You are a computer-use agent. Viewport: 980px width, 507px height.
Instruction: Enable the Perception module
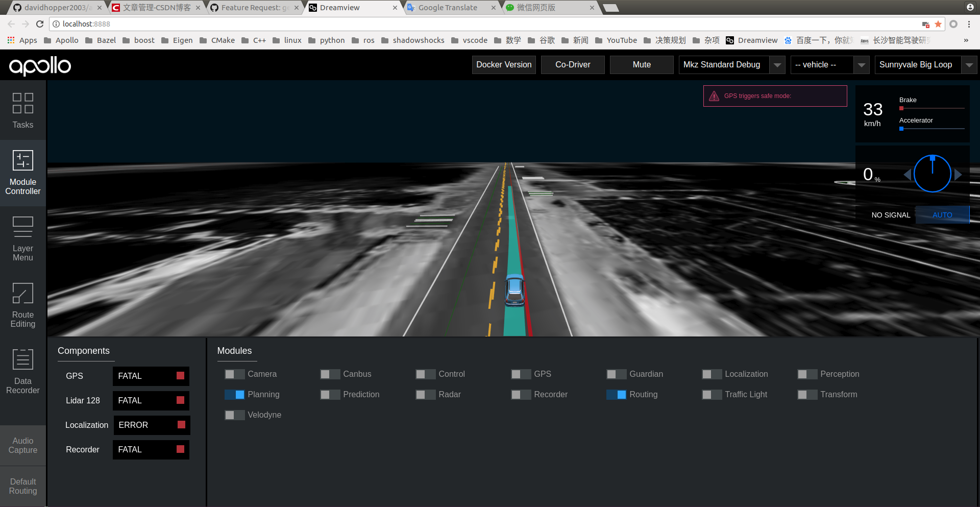point(807,374)
